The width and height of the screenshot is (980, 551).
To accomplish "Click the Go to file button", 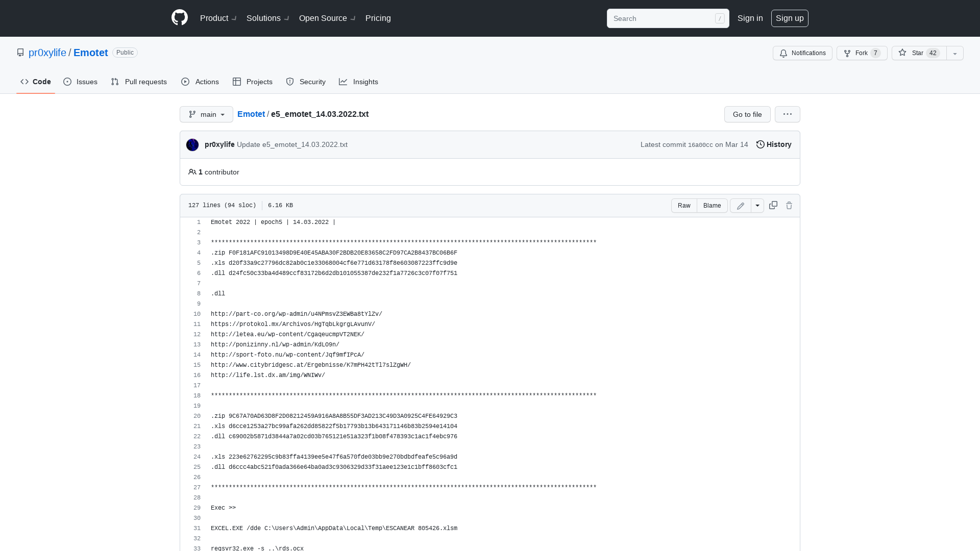I will click(x=747, y=114).
